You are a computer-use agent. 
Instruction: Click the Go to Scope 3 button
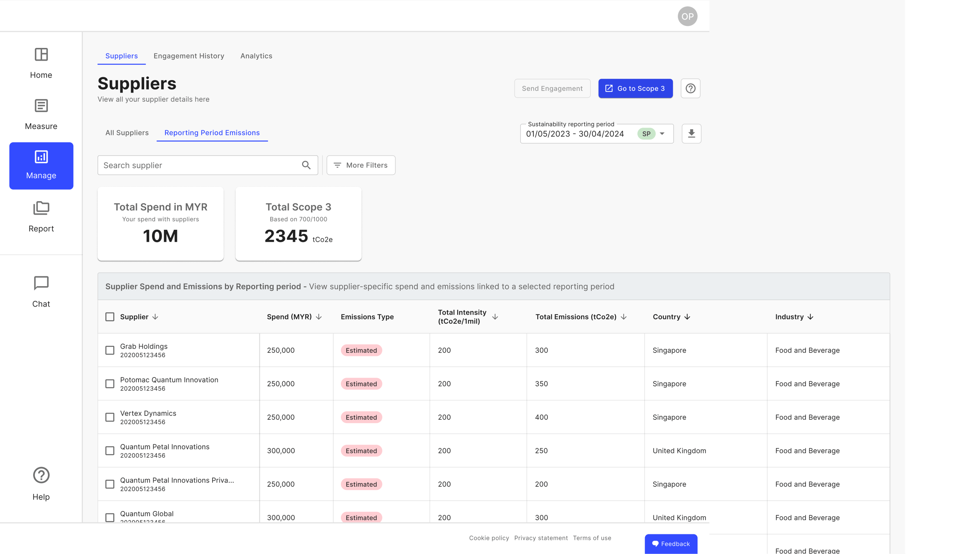tap(635, 88)
